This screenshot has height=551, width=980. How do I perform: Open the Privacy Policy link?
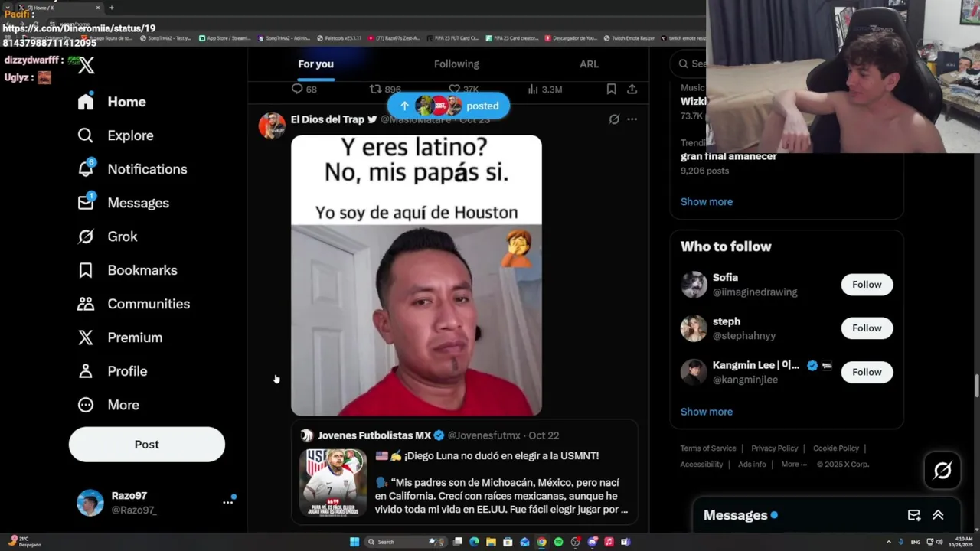775,448
